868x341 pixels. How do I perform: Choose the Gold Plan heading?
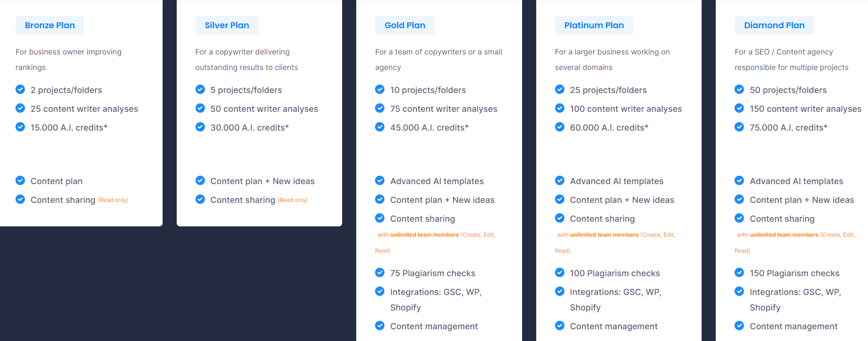tap(405, 25)
